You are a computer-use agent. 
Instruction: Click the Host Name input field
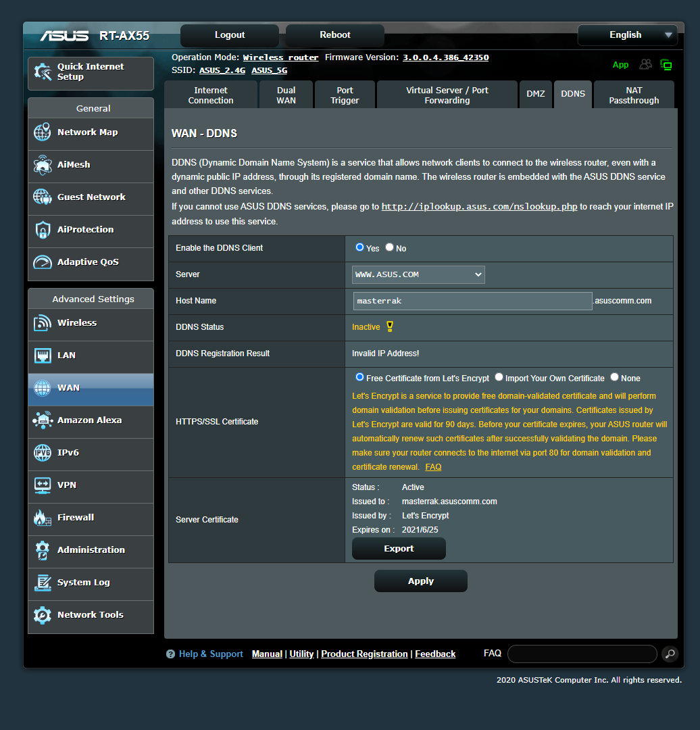point(472,301)
